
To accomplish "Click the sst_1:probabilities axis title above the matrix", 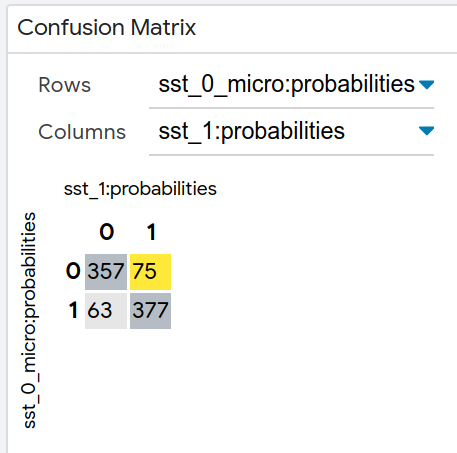I will point(140,189).
